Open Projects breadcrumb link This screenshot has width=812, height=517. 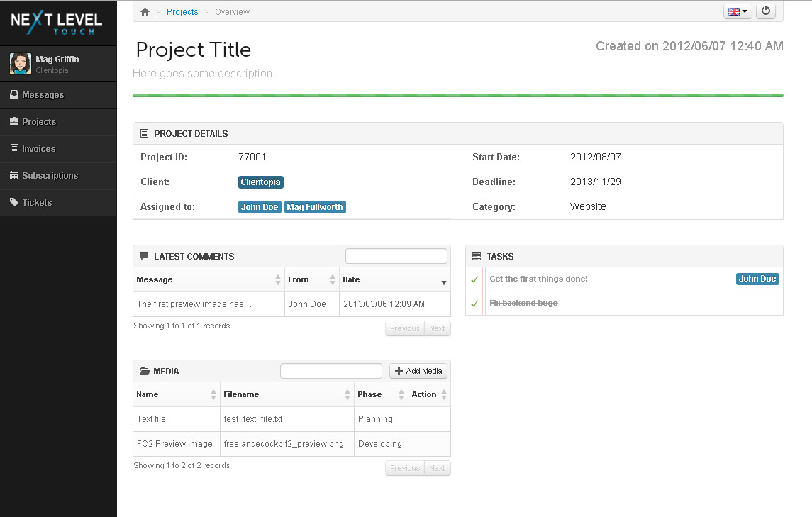tap(182, 12)
